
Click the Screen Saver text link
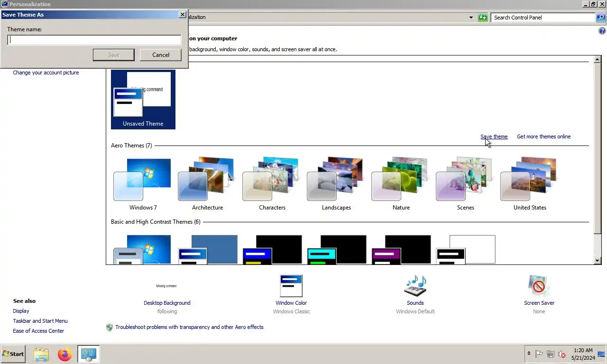(539, 303)
